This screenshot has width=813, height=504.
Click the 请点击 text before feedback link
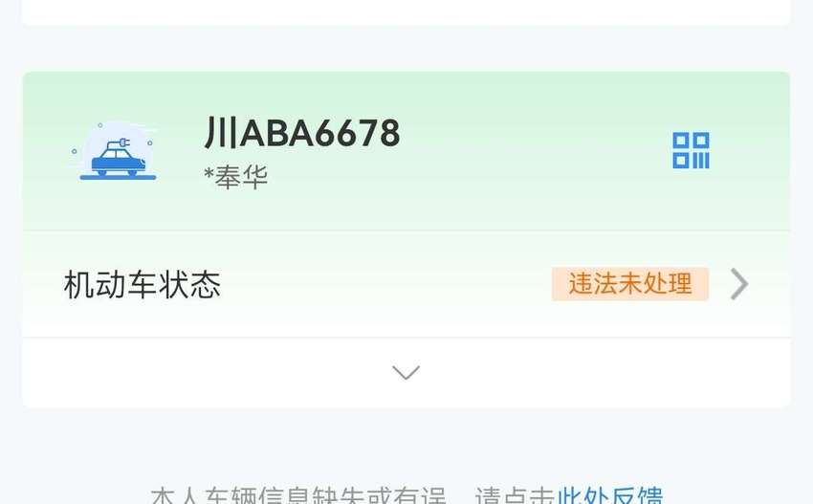pyautogui.click(x=516, y=495)
